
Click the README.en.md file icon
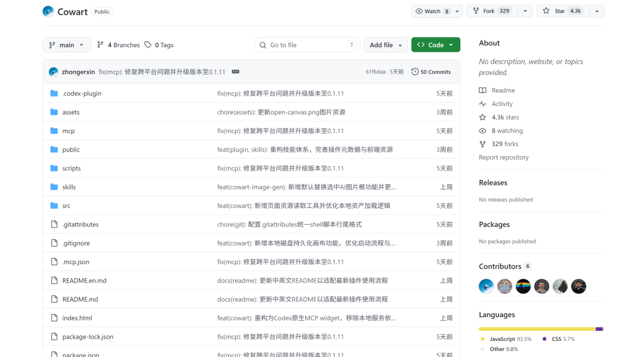[54, 281]
